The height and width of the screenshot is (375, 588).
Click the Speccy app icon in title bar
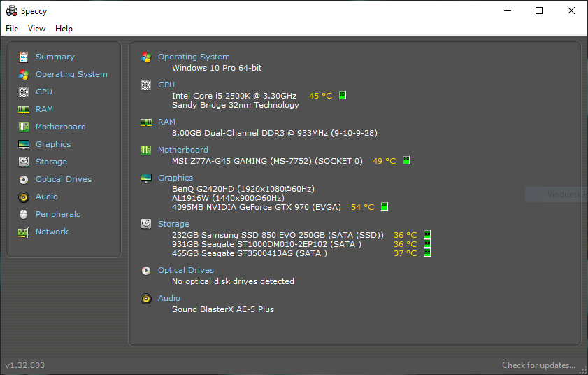(12, 11)
